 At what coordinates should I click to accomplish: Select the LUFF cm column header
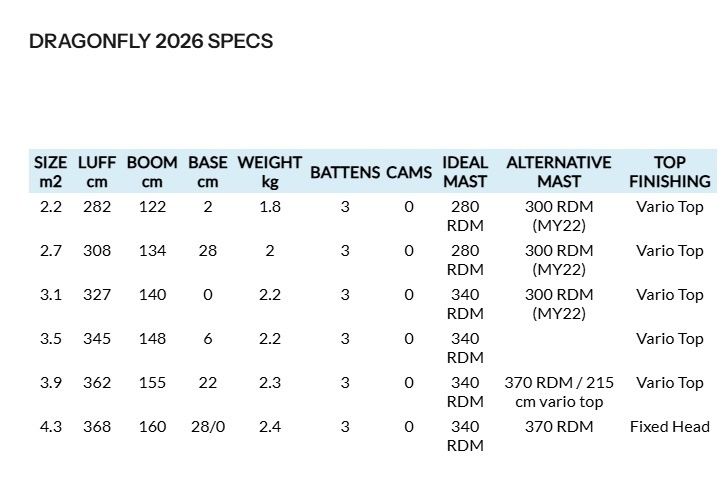pyautogui.click(x=97, y=171)
